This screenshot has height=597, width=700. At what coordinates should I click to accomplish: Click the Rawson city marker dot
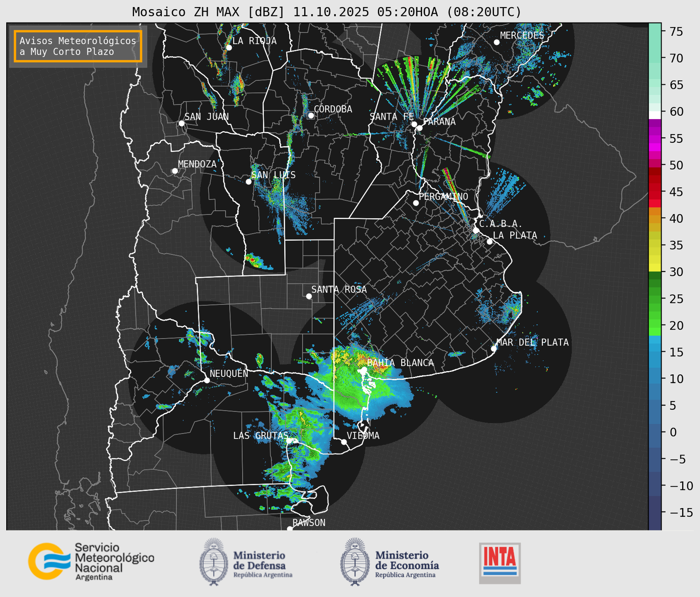click(x=290, y=529)
